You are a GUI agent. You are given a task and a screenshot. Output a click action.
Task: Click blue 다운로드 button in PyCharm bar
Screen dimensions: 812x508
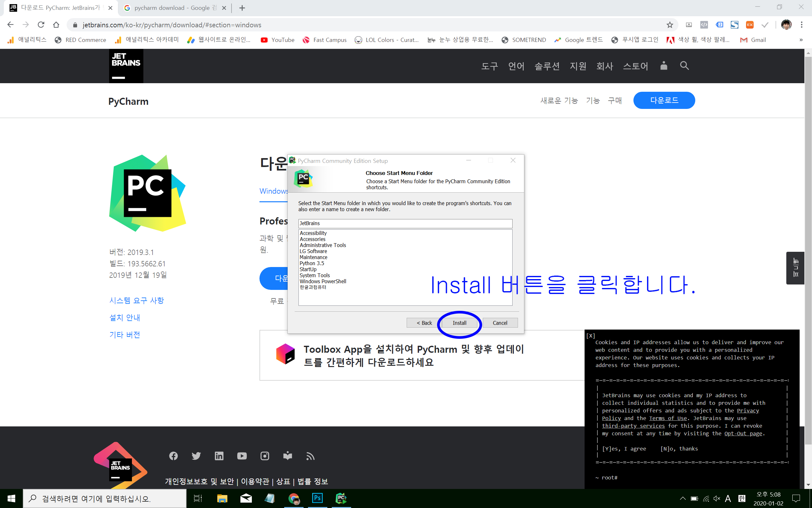[664, 100]
